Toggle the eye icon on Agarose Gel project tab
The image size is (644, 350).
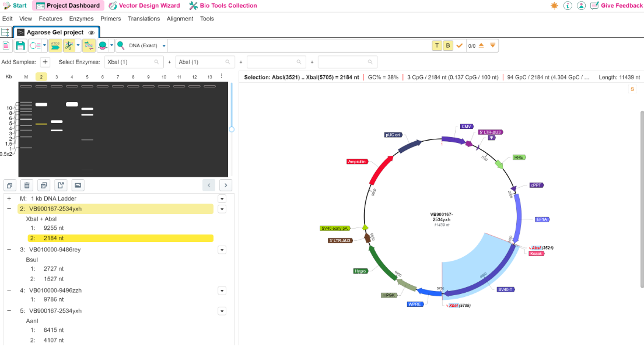coord(92,33)
